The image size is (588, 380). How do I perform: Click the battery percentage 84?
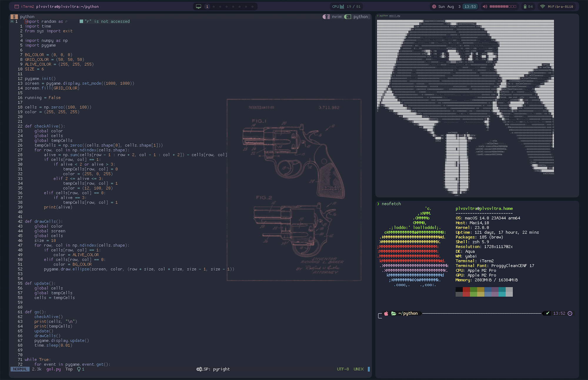[x=530, y=6]
